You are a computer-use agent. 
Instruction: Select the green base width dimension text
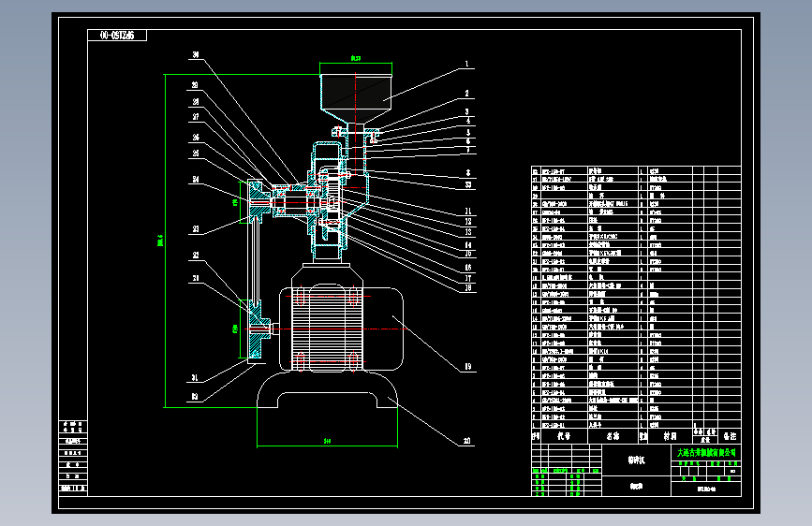[327, 441]
